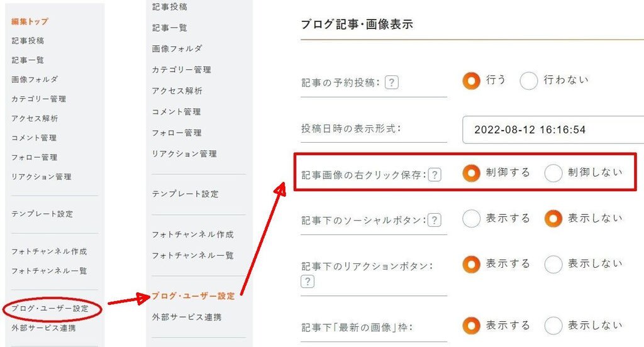644x347 pixels.
Task: Click help icon next to 記事の予約投稿
Action: click(391, 82)
